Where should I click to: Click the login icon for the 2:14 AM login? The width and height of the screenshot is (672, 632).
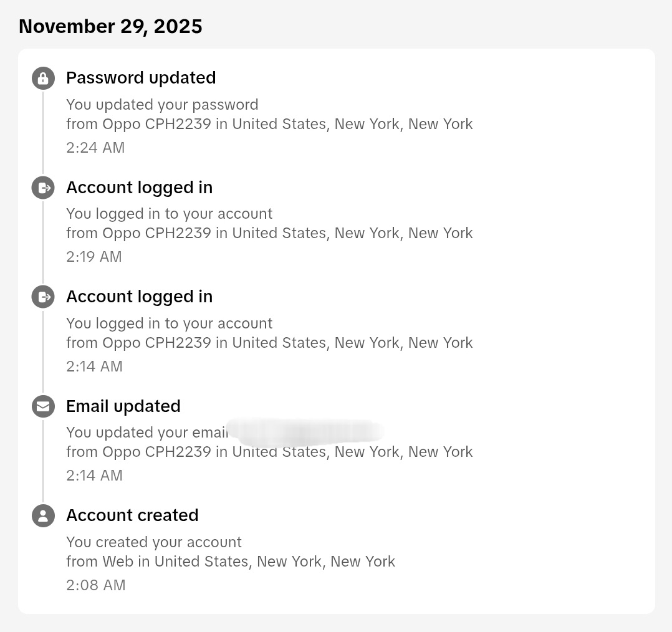click(43, 297)
